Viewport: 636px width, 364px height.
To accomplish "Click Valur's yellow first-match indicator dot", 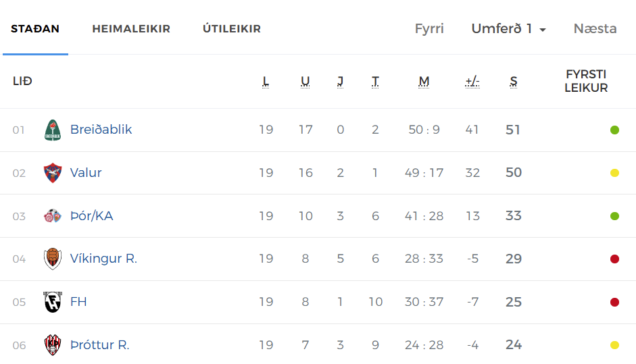I will click(614, 173).
